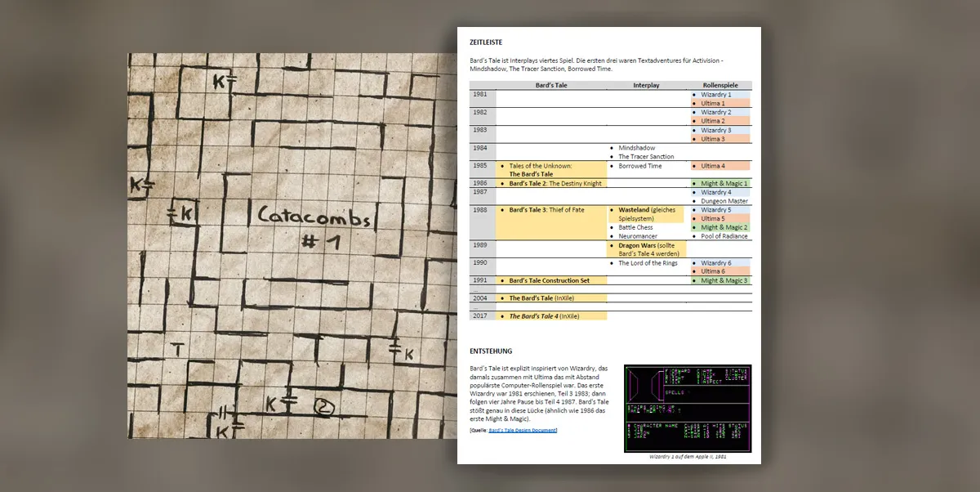
Task: Select the 1985 year cell
Action: pyautogui.click(x=483, y=170)
